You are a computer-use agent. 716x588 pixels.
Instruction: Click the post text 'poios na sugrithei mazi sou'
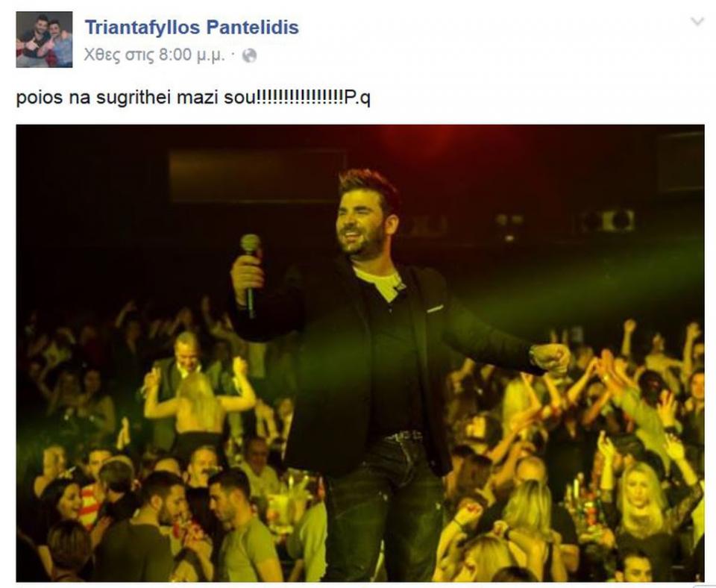(136, 97)
